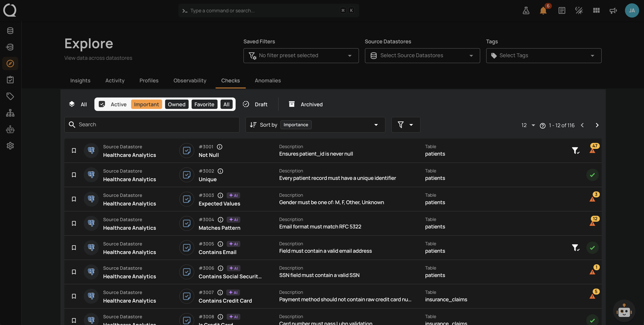Toggle favorite bookmark on #3004 Matches Pattern
The image size is (644, 325).
coord(74,223)
